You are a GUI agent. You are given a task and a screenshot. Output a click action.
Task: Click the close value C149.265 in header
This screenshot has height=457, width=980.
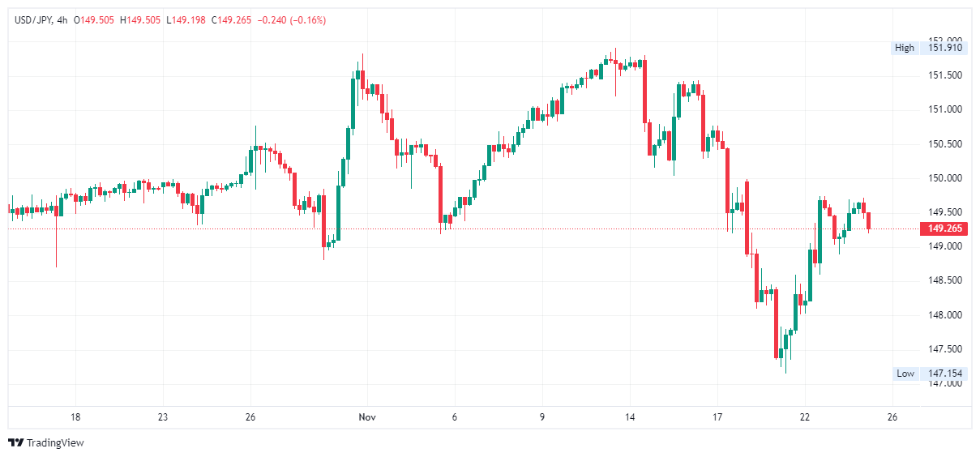pyautogui.click(x=232, y=20)
